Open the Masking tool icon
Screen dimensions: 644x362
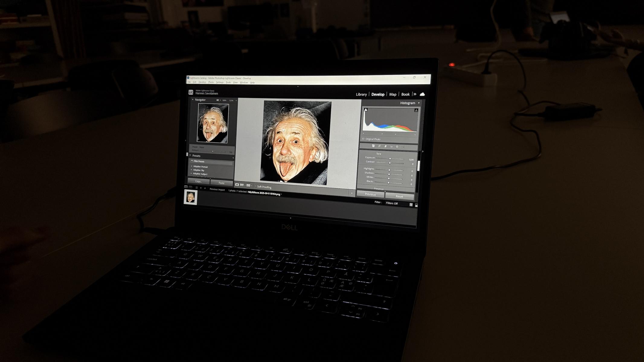(397, 147)
